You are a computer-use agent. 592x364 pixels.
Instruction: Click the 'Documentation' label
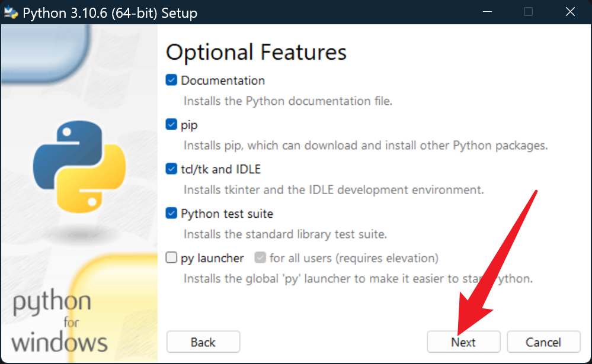click(x=223, y=80)
